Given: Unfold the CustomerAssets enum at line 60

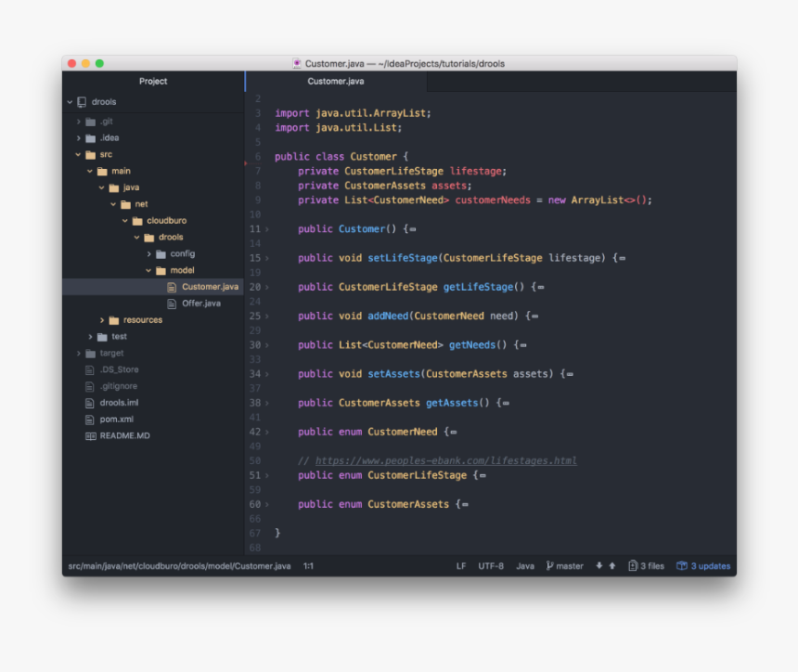Looking at the screenshot, I should [x=267, y=505].
